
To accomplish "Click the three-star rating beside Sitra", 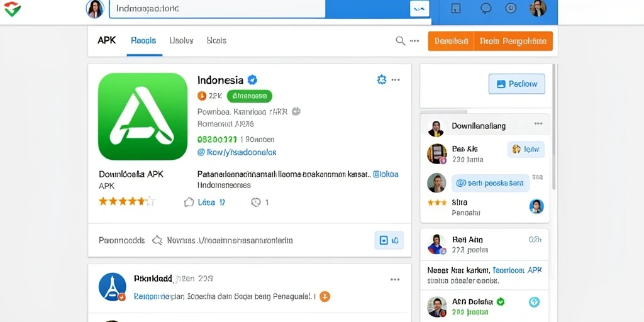I will coord(436,203).
